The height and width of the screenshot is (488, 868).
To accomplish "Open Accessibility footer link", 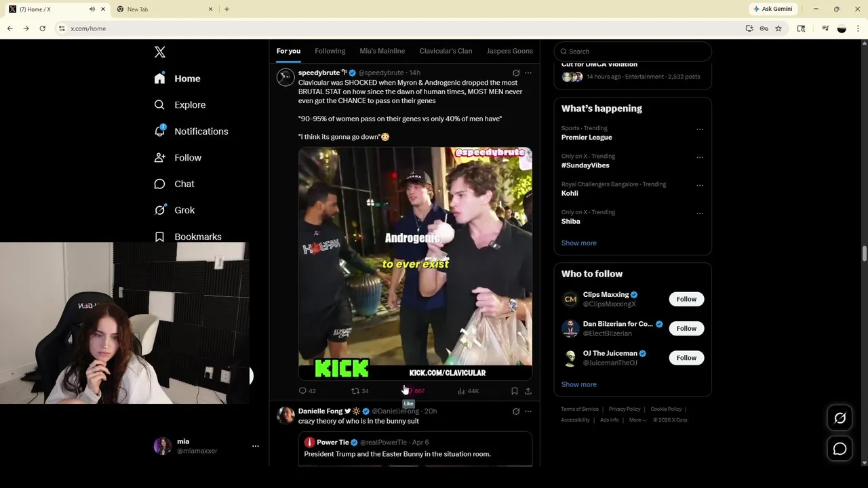I will tap(575, 420).
